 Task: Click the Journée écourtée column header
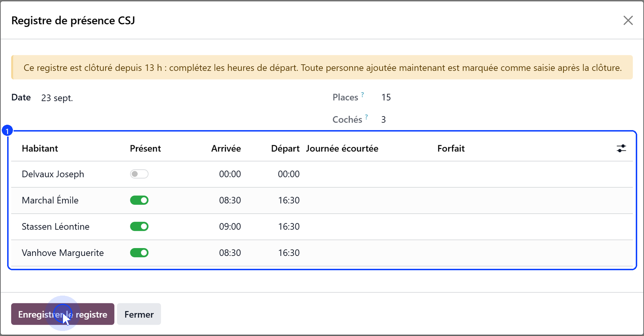342,148
